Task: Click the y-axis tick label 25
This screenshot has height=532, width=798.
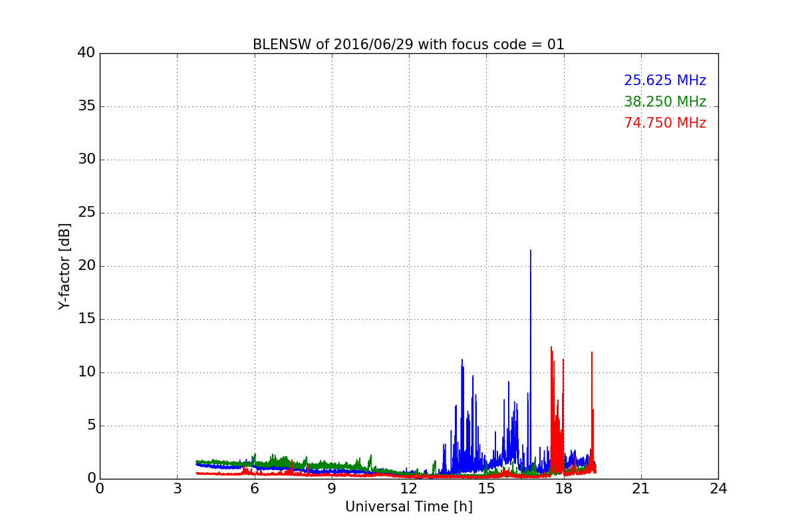Action: (x=86, y=213)
